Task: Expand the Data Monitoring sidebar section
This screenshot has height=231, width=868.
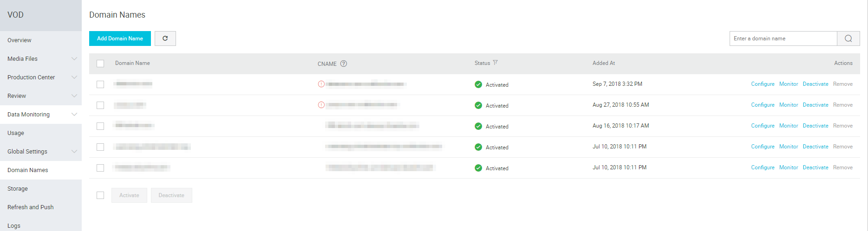Action: (x=41, y=114)
